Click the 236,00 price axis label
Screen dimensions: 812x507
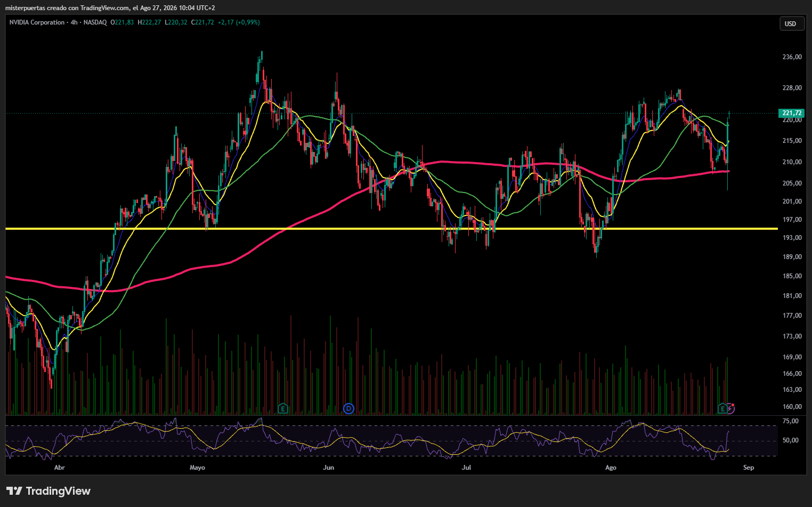point(792,57)
